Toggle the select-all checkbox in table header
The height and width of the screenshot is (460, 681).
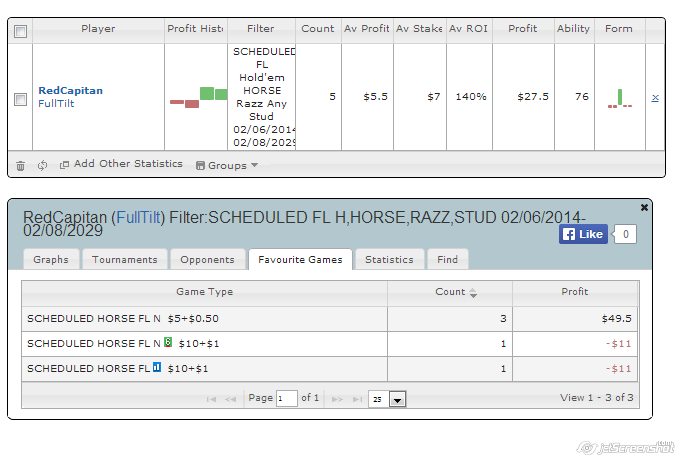tap(20, 31)
